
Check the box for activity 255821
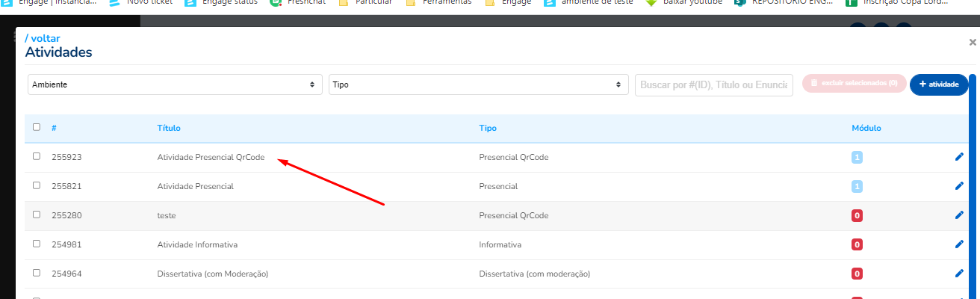point(37,185)
